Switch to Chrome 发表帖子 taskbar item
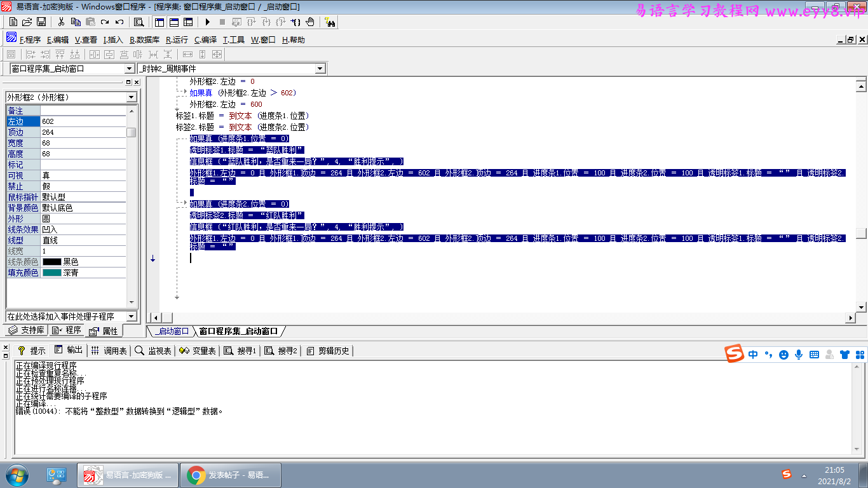 click(231, 475)
